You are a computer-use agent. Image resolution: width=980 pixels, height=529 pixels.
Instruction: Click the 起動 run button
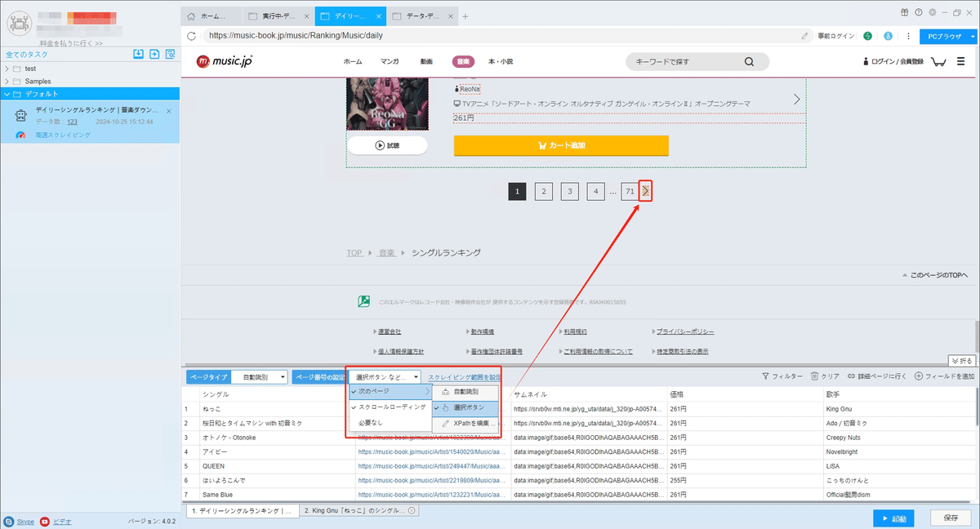[893, 518]
